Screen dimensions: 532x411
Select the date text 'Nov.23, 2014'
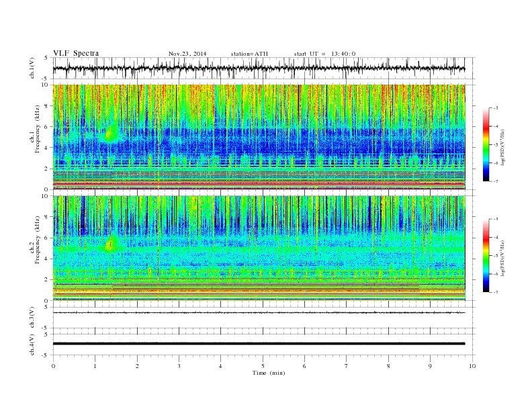pyautogui.click(x=187, y=54)
